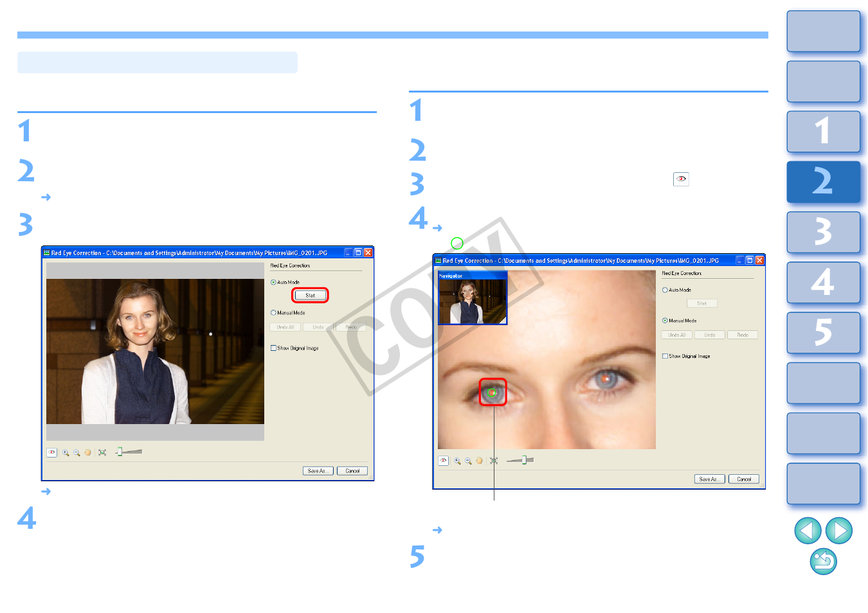Click Save As in the right dialog
The width and height of the screenshot is (868, 613).
(709, 479)
